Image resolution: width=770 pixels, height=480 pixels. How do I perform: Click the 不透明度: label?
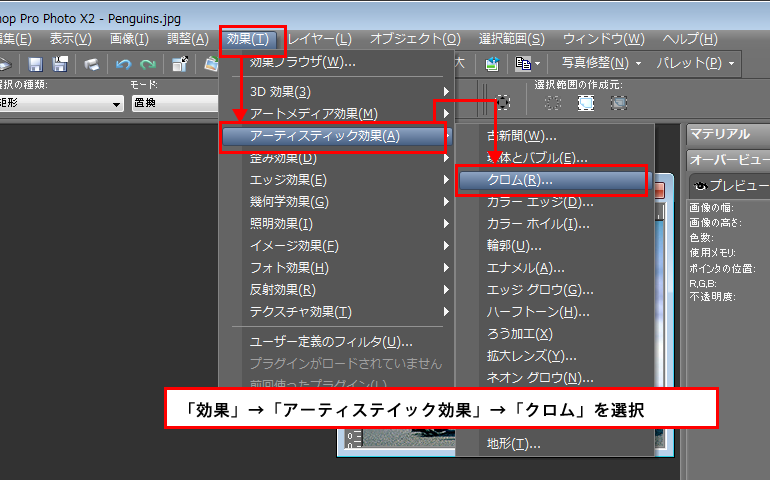712,296
